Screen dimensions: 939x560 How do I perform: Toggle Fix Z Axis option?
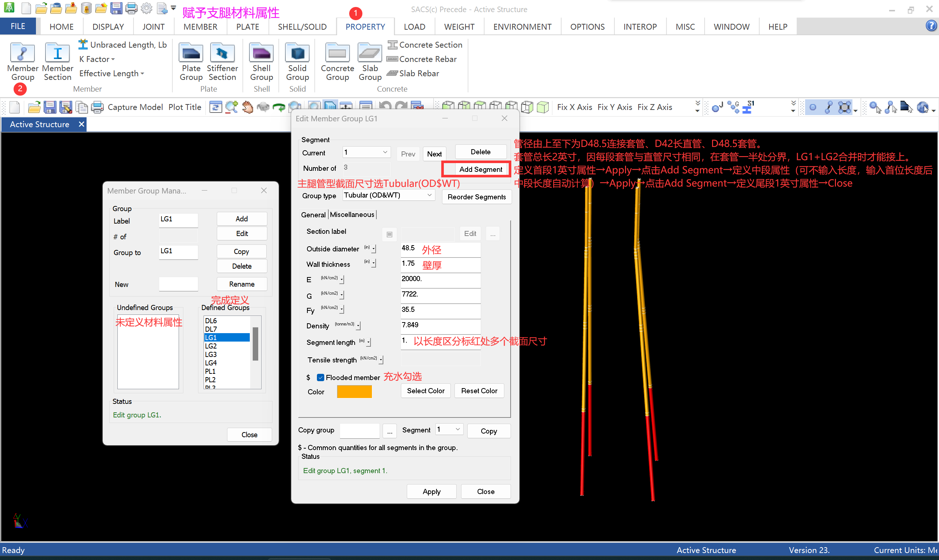[x=654, y=107]
